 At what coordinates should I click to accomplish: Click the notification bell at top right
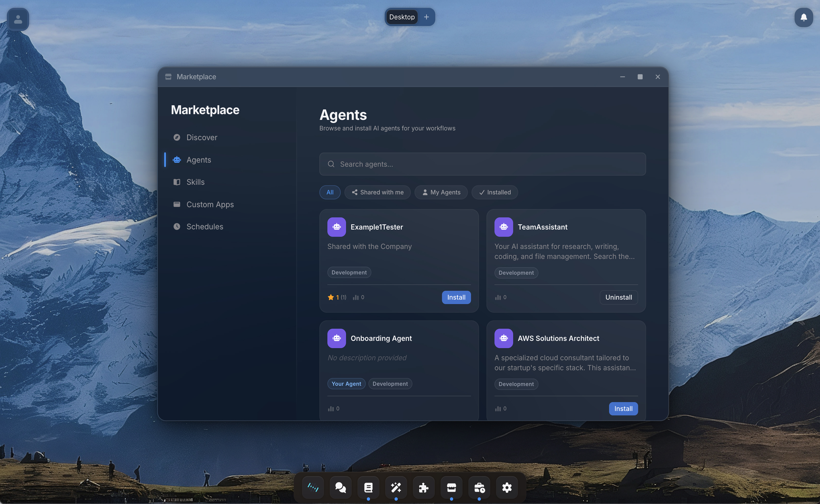pos(804,18)
